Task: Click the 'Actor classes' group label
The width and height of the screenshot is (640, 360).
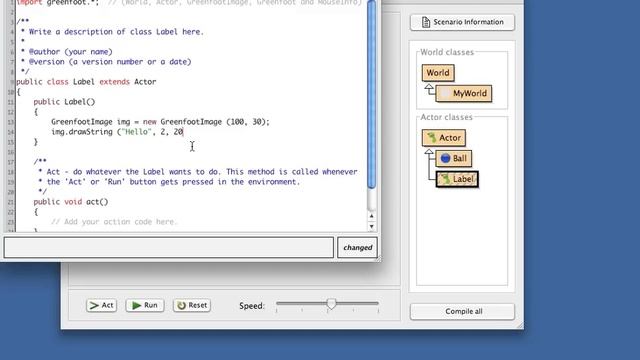Action: [x=446, y=117]
